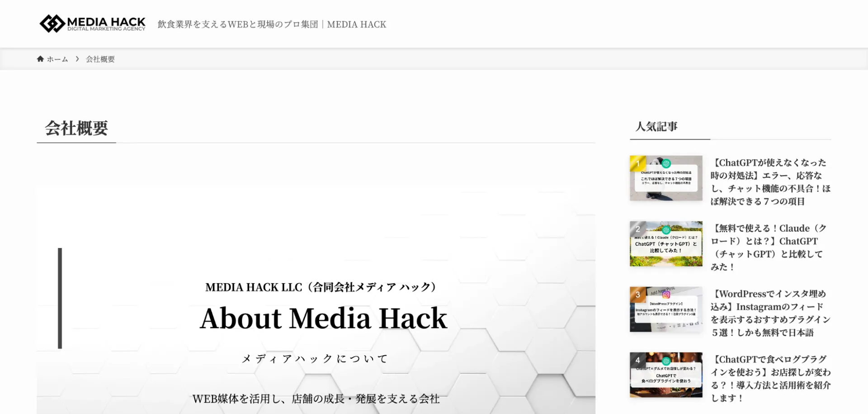Click the site tagline 飲食業界を支える text
The height and width of the screenshot is (414, 868).
coord(272,24)
